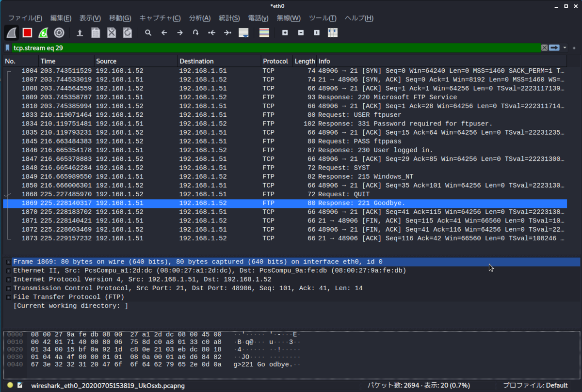Expand the Transmission Control Protocol row
Screen dimensions: 582x392
pos(8,288)
